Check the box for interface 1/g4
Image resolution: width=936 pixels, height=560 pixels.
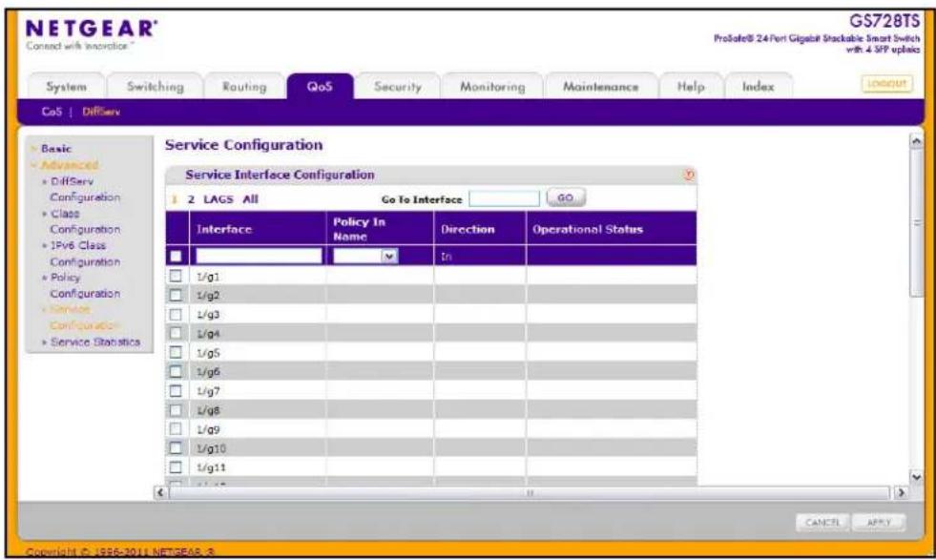click(176, 333)
